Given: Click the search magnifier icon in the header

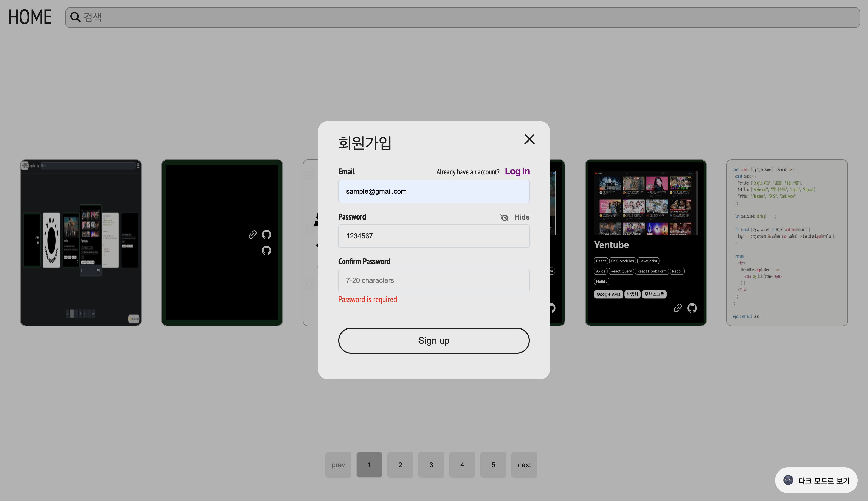Looking at the screenshot, I should pos(75,17).
